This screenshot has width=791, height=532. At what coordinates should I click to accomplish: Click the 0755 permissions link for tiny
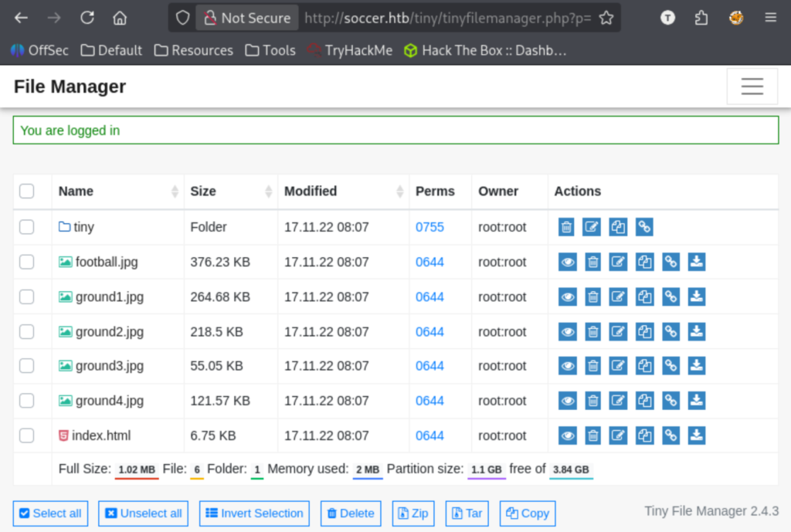point(429,227)
